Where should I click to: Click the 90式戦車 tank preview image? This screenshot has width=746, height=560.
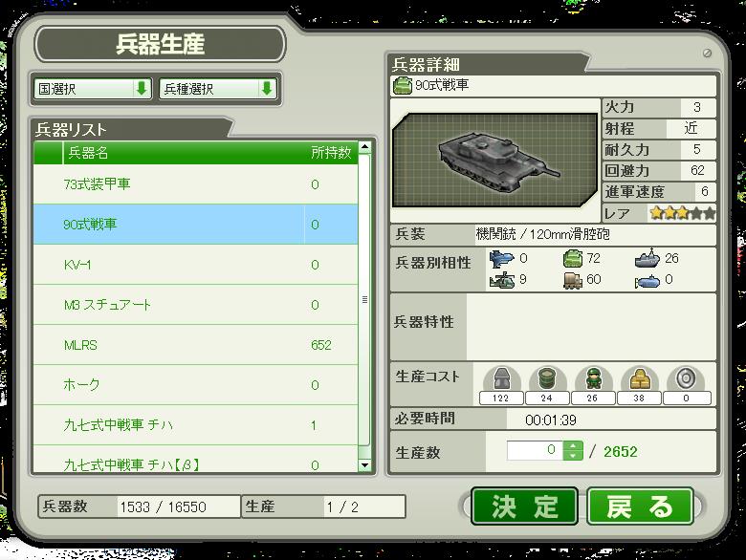click(494, 161)
